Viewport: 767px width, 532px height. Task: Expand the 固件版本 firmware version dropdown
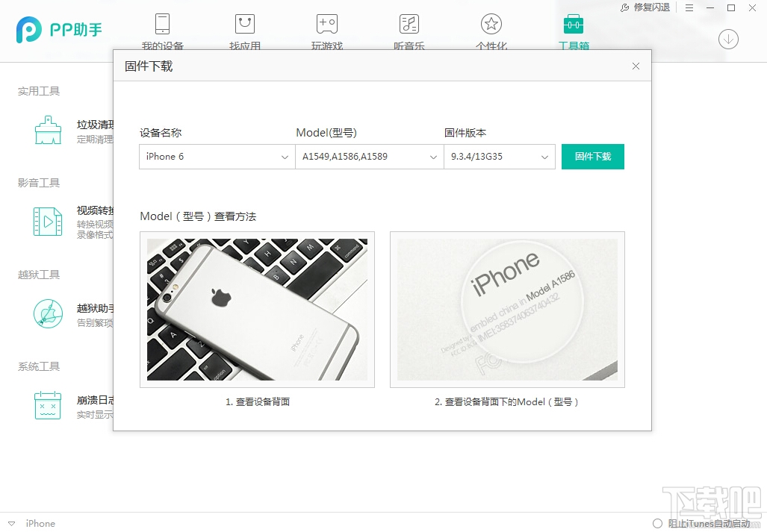pyautogui.click(x=499, y=157)
